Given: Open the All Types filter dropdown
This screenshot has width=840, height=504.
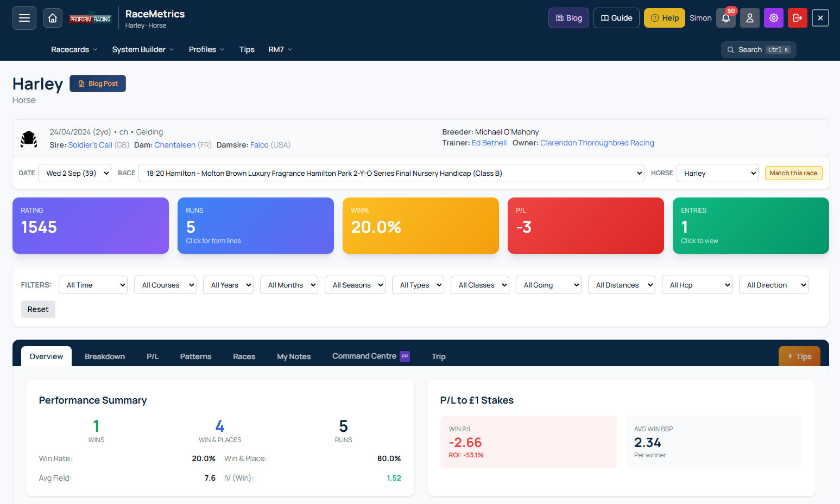Looking at the screenshot, I should (x=418, y=285).
